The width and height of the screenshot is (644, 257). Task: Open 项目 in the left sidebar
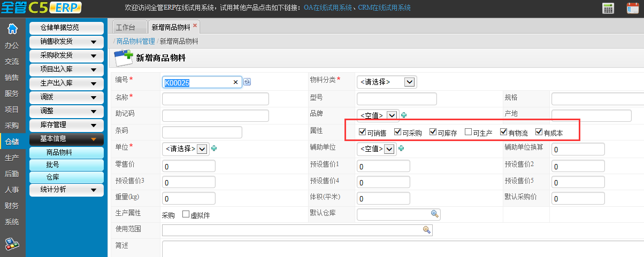[x=12, y=110]
